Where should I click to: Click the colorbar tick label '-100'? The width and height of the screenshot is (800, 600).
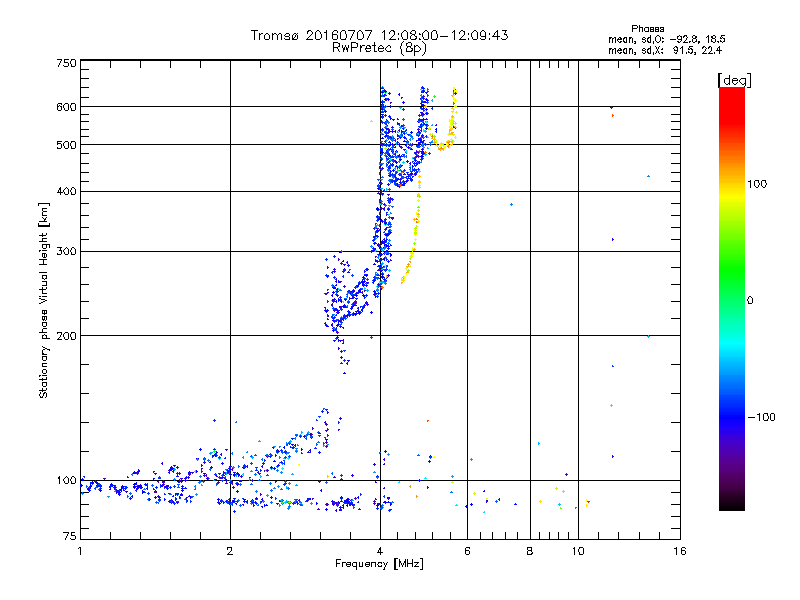click(761, 417)
